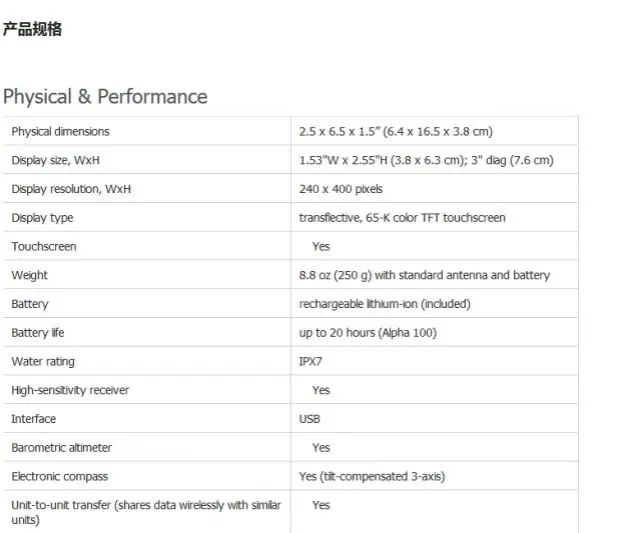
Task: Click the 产品规格 heading
Action: (x=32, y=30)
